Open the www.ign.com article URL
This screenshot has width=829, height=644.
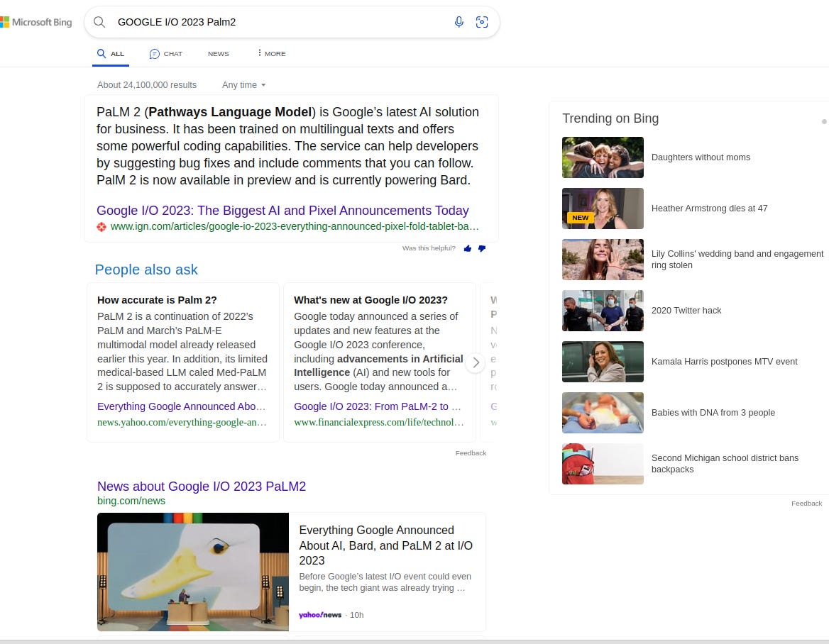click(295, 227)
